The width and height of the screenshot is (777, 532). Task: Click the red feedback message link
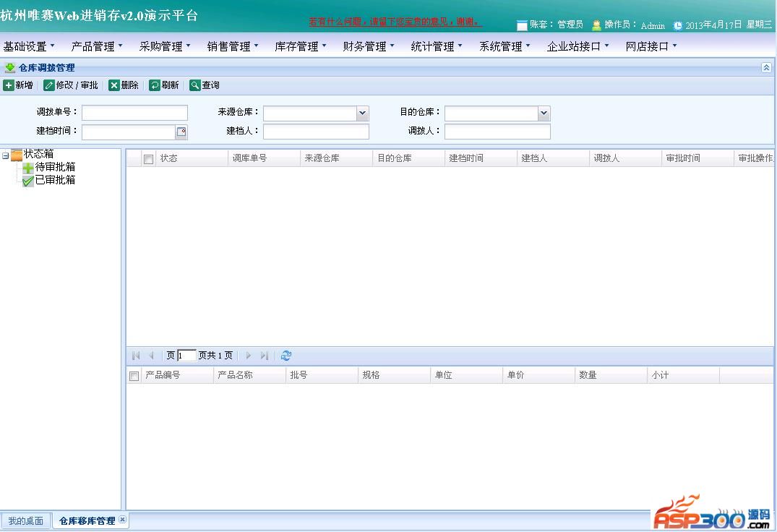coord(395,22)
